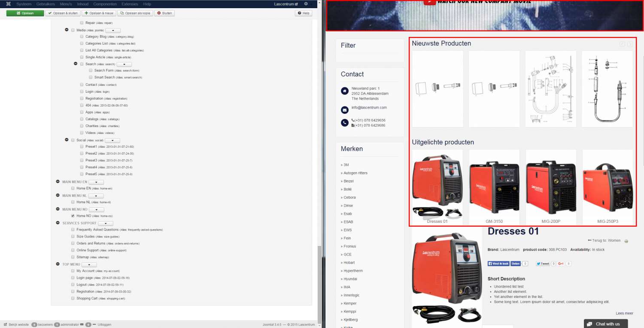
Task: Click the green Opslaan button
Action: pyautogui.click(x=25, y=13)
